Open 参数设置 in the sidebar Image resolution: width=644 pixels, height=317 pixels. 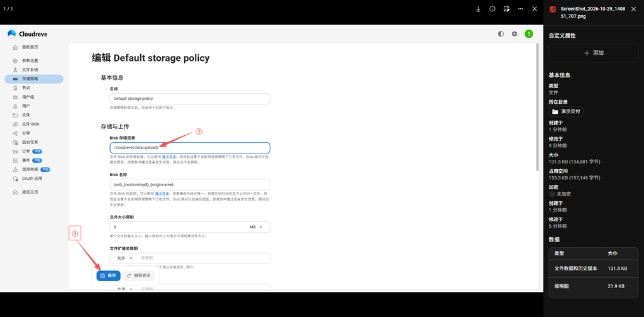click(x=34, y=61)
